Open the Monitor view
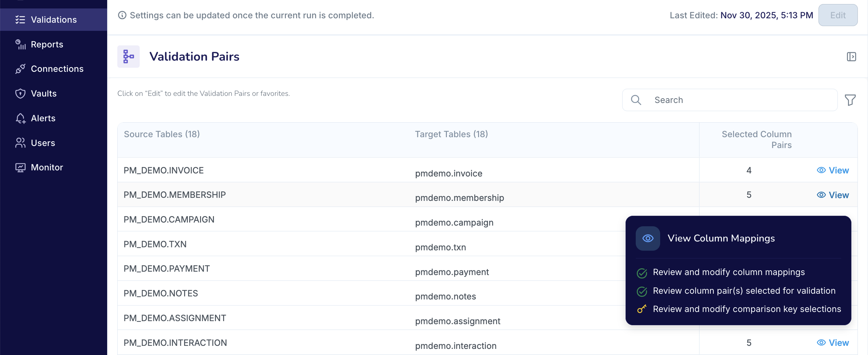 click(46, 167)
